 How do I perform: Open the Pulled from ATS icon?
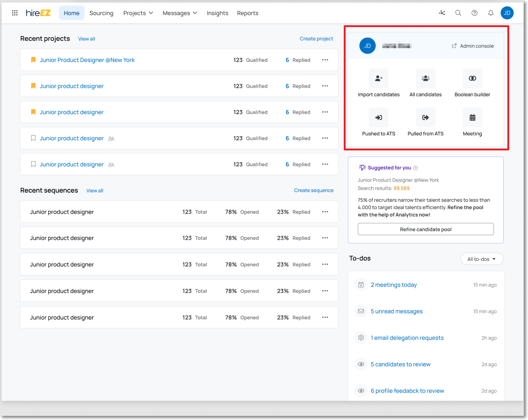[x=425, y=118]
